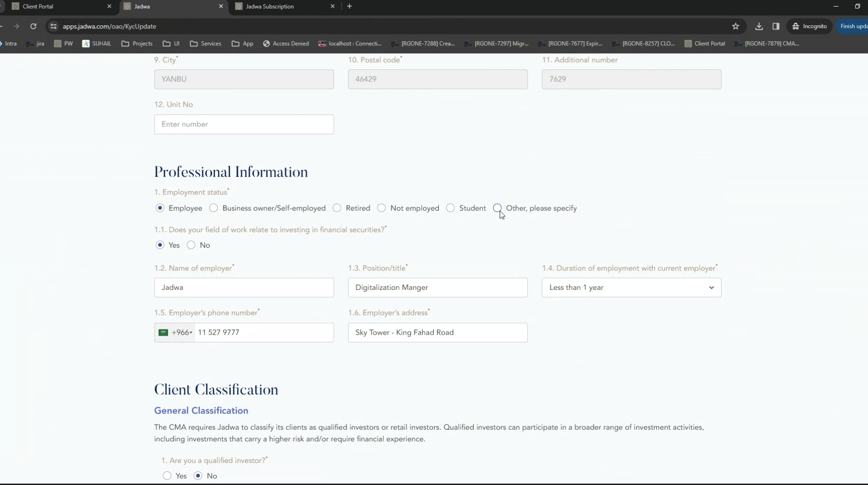Select the Retired employment status
This screenshot has height=485, width=868.
(x=337, y=208)
